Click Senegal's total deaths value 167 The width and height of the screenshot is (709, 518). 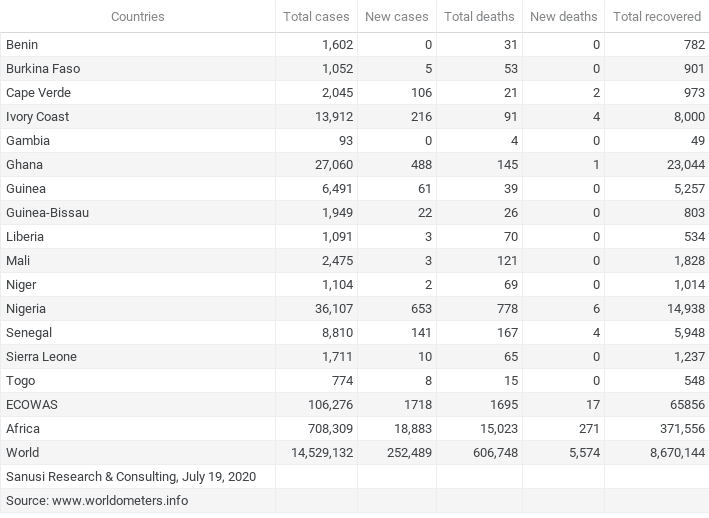(507, 333)
